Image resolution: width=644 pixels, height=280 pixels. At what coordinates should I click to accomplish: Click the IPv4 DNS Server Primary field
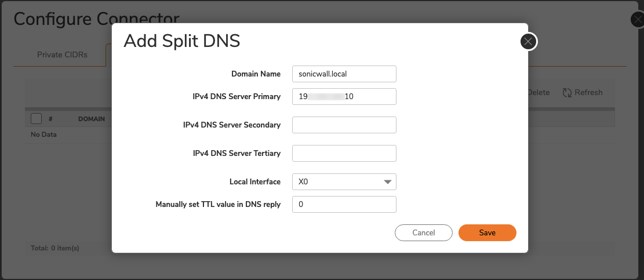point(344,97)
